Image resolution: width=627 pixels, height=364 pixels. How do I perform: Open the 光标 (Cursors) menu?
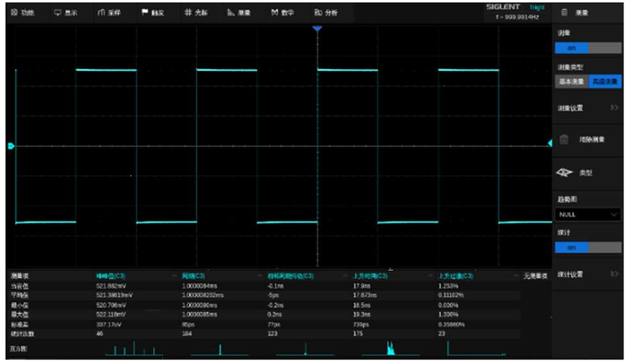click(196, 13)
